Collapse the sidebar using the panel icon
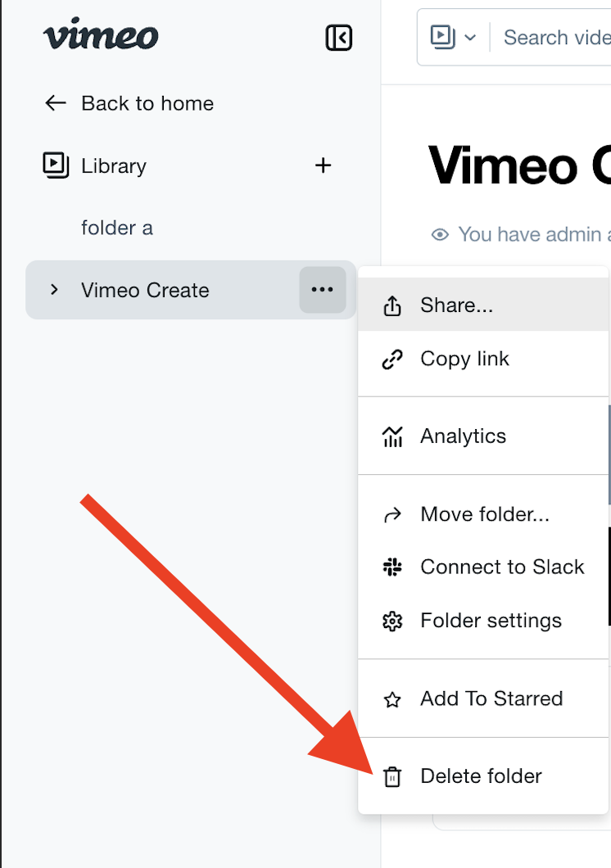611x868 pixels. click(x=338, y=38)
